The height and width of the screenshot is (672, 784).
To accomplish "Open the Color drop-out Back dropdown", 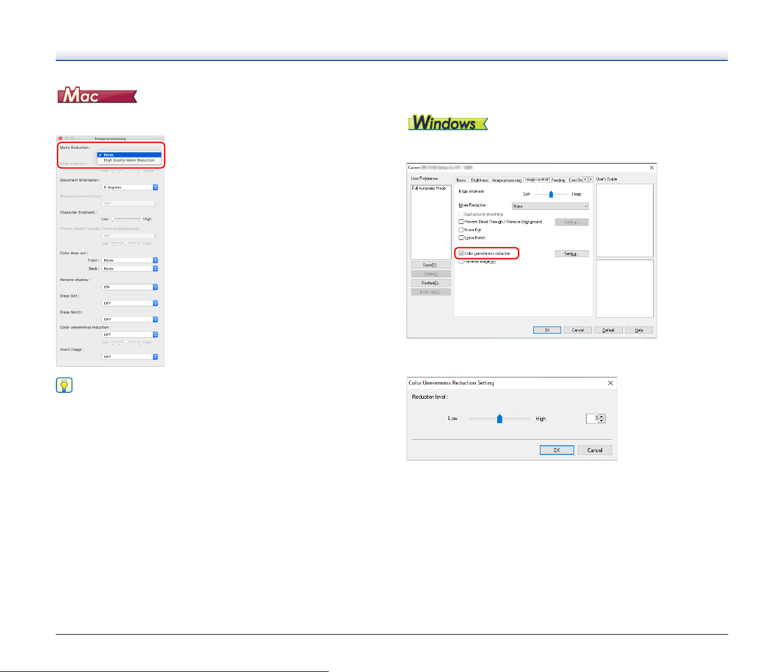I will tap(130, 268).
